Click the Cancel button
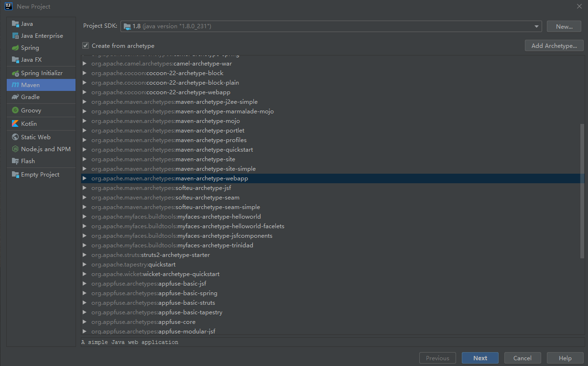 (x=522, y=358)
